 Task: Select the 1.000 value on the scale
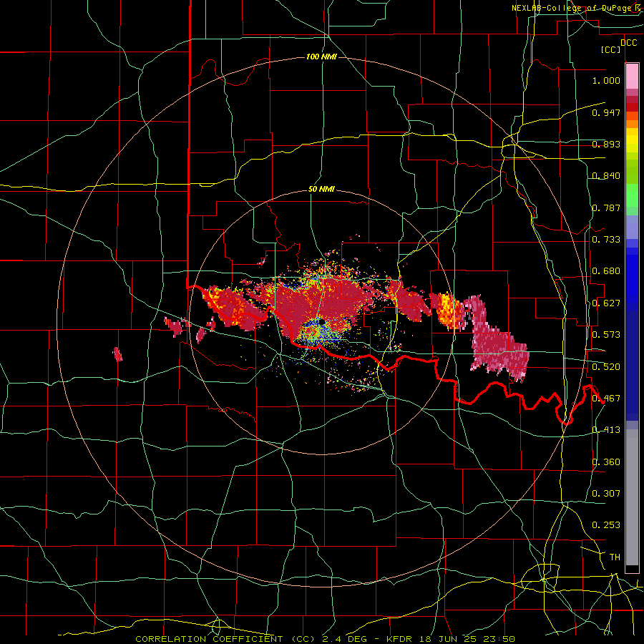(606, 80)
